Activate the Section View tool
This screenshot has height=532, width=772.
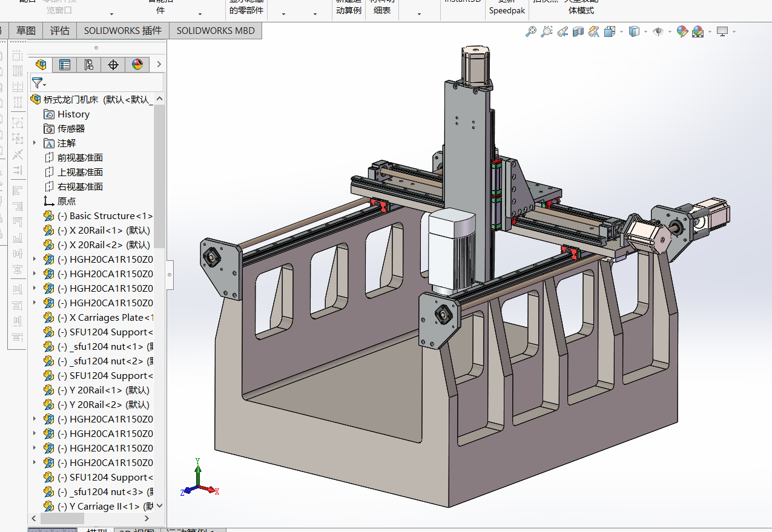(578, 31)
